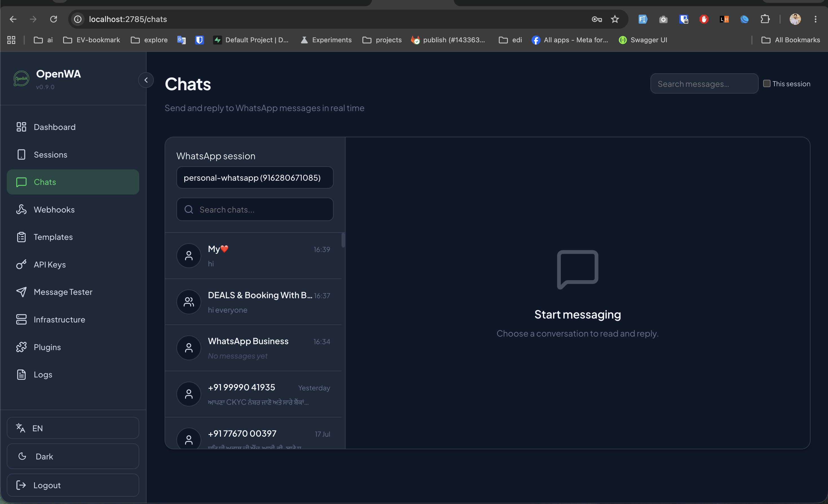The width and height of the screenshot is (828, 504).
Task: Click into the Search chats field
Action: tap(255, 209)
